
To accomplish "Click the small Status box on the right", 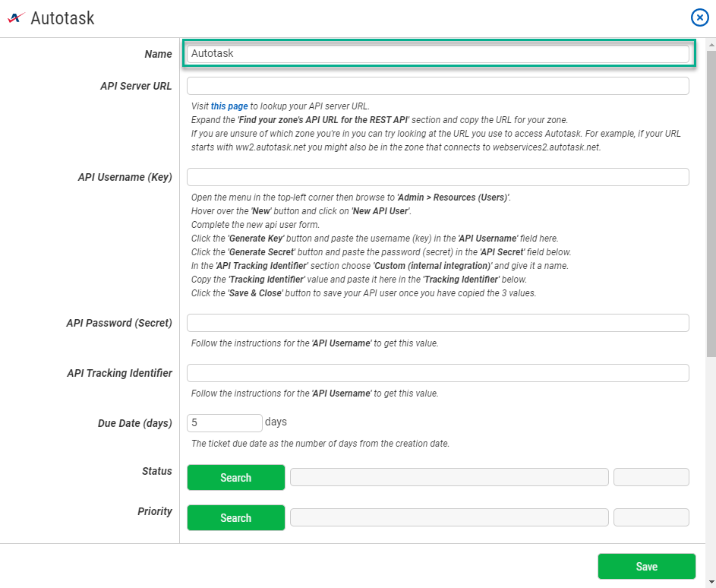I will [x=651, y=477].
